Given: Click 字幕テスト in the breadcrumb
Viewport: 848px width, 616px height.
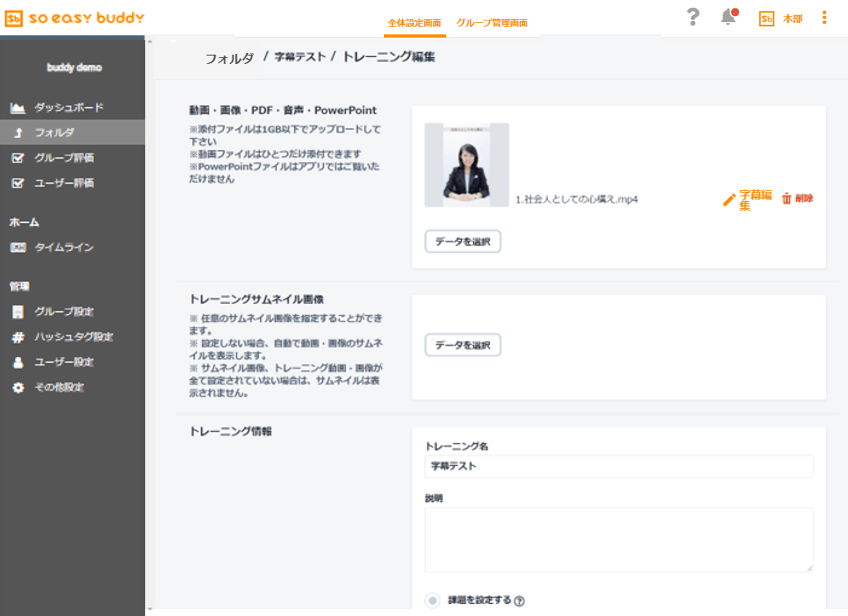Looking at the screenshot, I should [300, 57].
